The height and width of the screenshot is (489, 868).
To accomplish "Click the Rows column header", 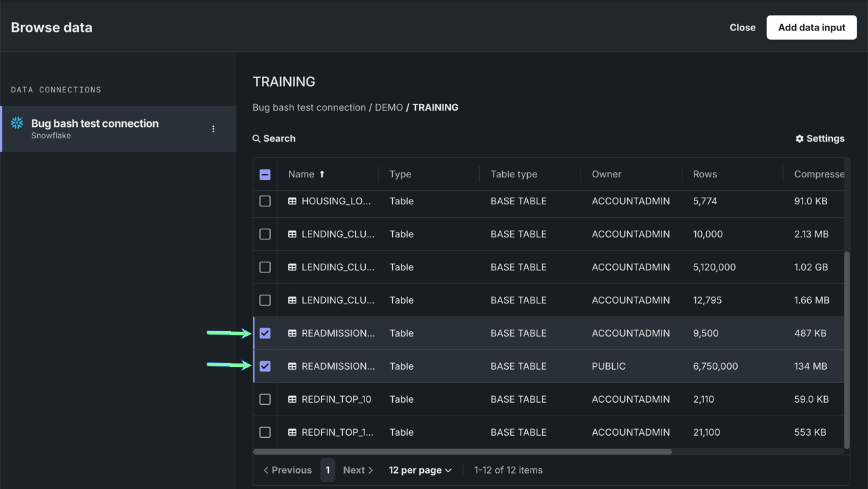I will 705,174.
